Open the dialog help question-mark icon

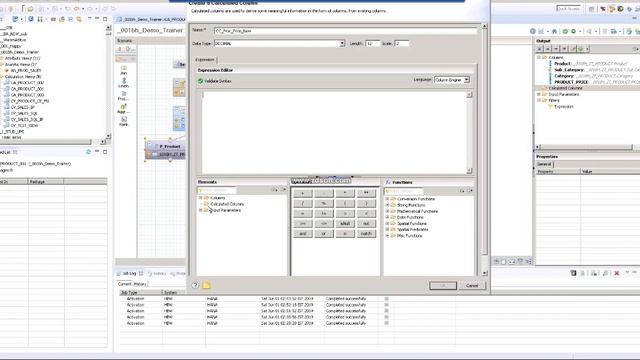point(195,285)
